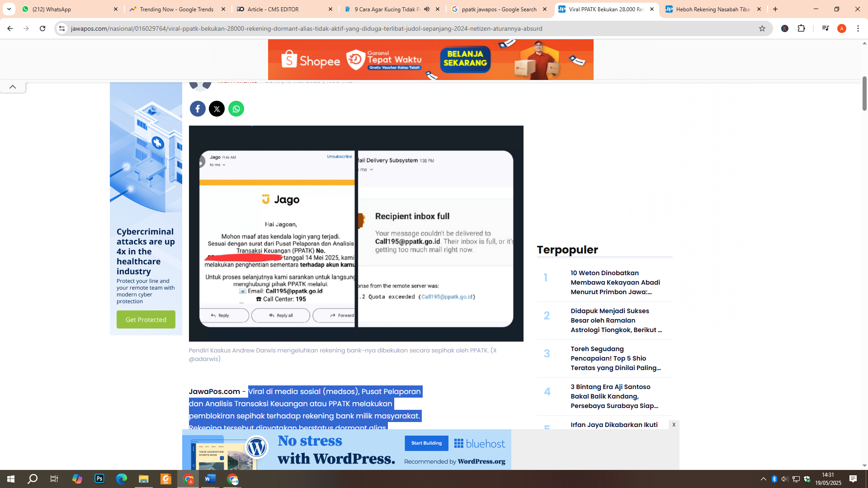This screenshot has width=868, height=488.
Task: Open volume control in system tray
Action: (x=785, y=479)
